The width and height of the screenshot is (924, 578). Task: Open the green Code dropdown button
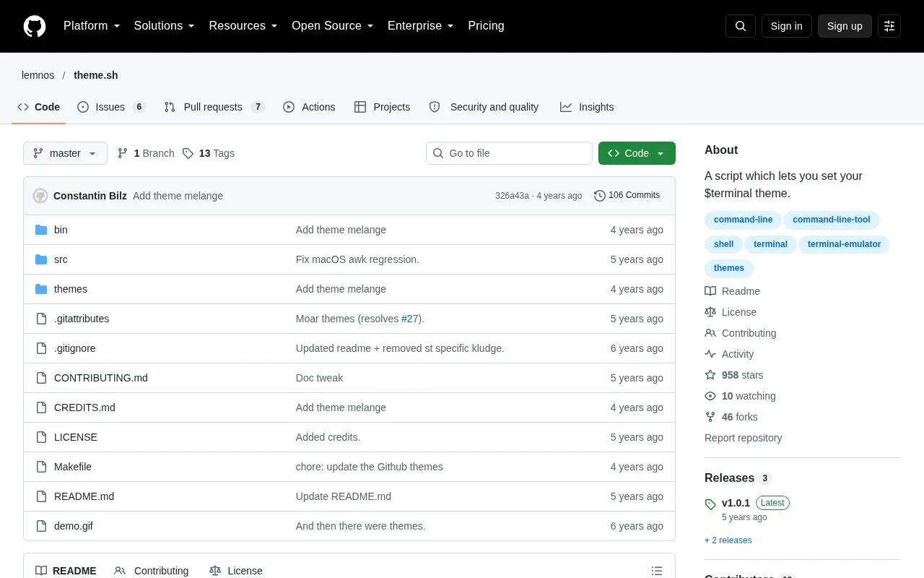637,153
